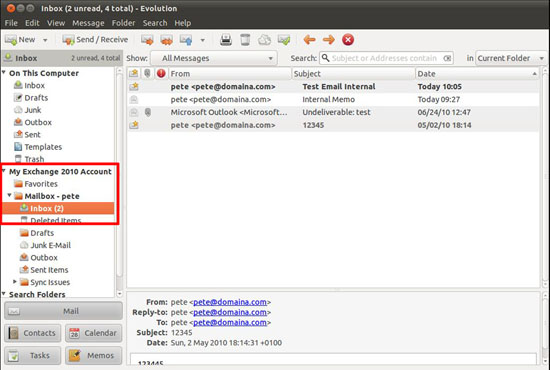Click attachment icon on Undeliverable message

(148, 112)
